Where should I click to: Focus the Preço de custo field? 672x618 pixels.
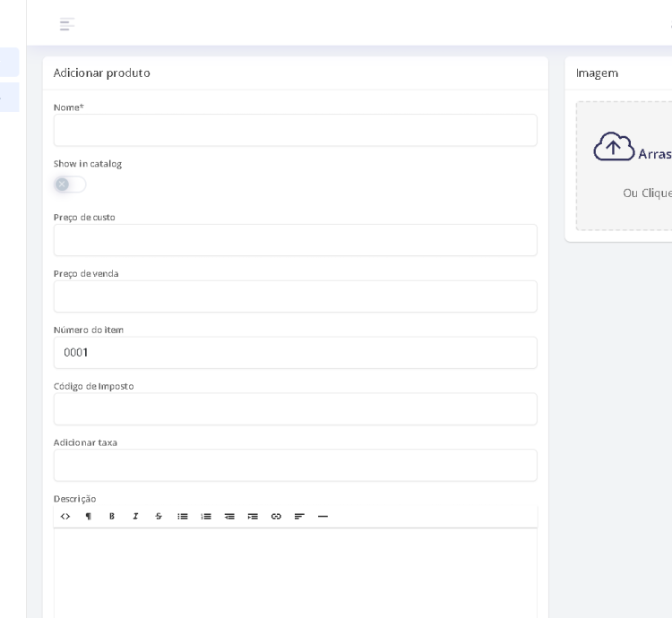tap(295, 240)
